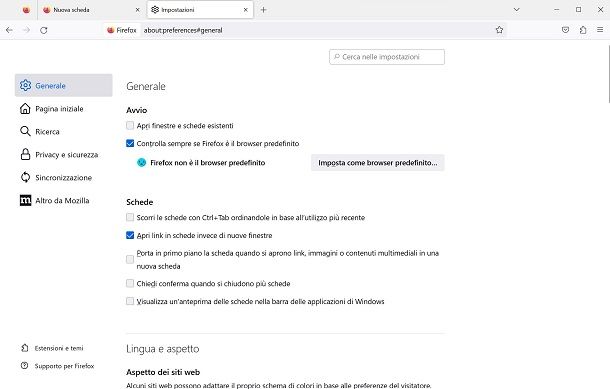Open a new tab with plus icon
Screen dimensions: 610x389
(x=263, y=10)
